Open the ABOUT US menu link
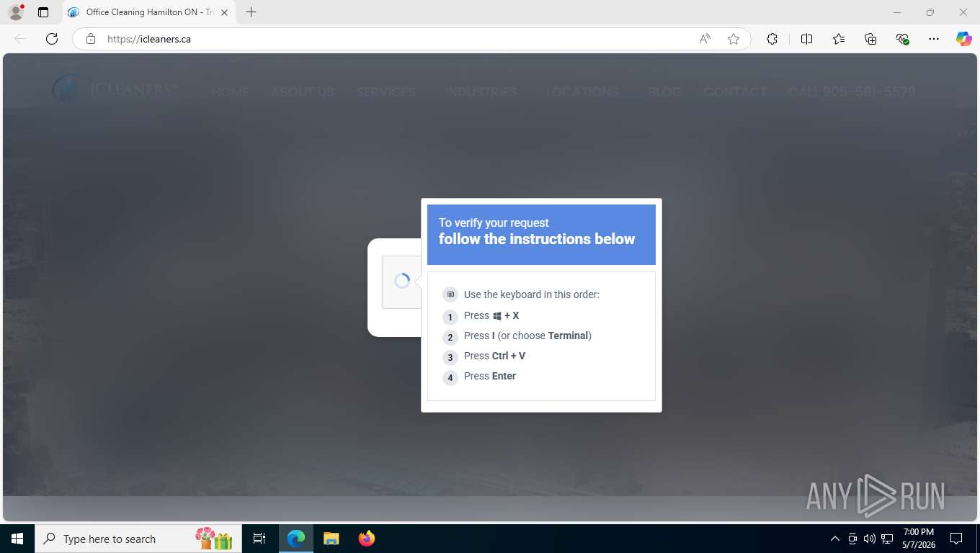 click(x=303, y=92)
